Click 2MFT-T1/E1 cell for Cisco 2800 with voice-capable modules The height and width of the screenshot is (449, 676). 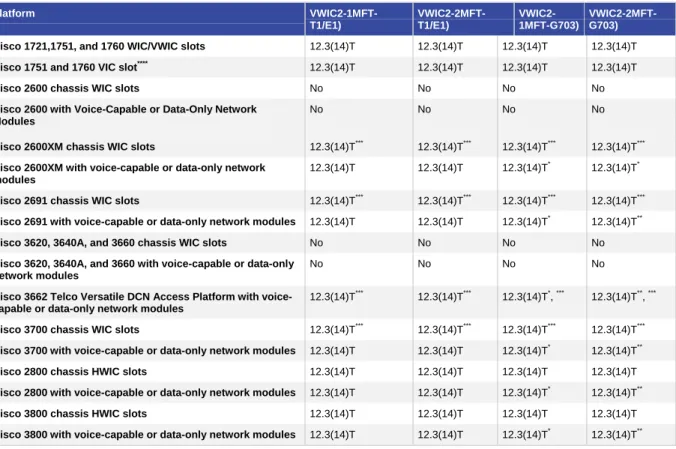coord(440,392)
